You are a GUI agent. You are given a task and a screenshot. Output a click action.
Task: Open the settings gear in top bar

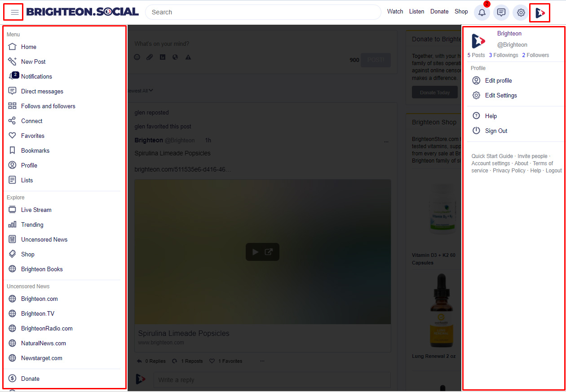[521, 12]
